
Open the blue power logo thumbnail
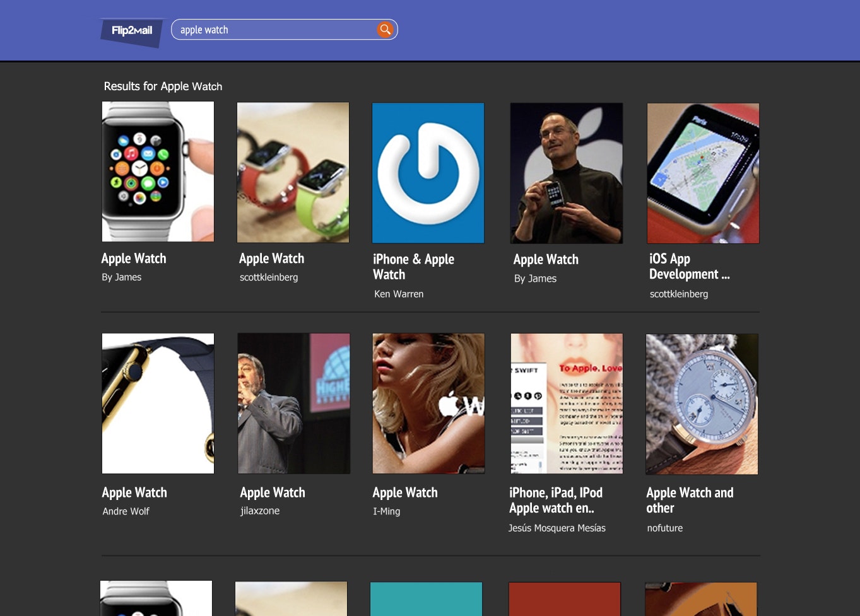(428, 173)
